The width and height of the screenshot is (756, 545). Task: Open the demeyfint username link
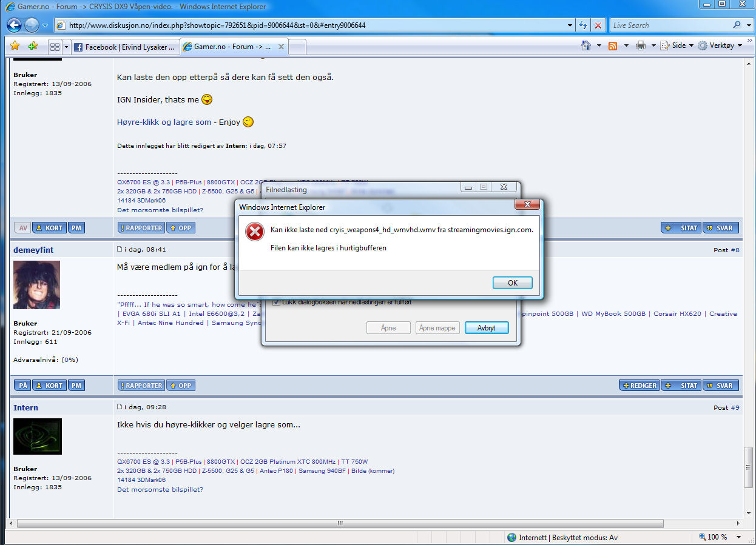point(33,250)
